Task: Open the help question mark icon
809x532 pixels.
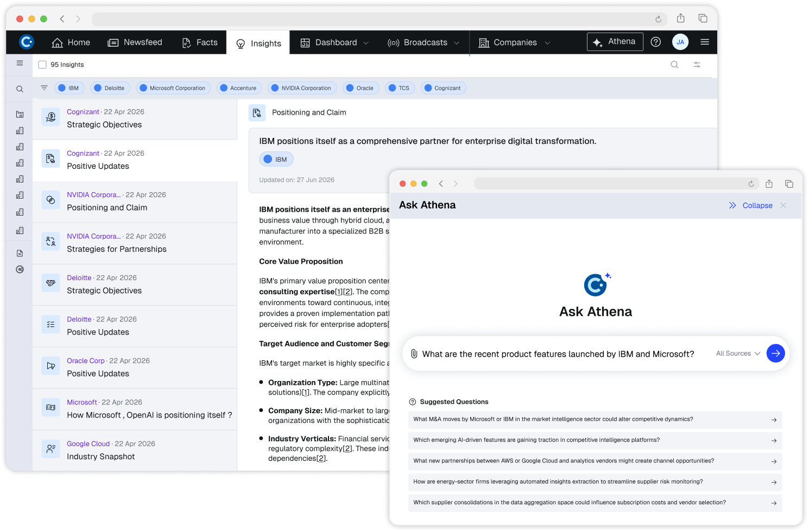Action: pos(656,42)
